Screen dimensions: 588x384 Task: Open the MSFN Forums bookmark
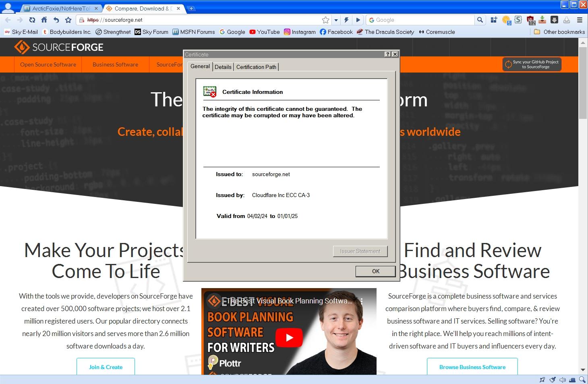194,32
